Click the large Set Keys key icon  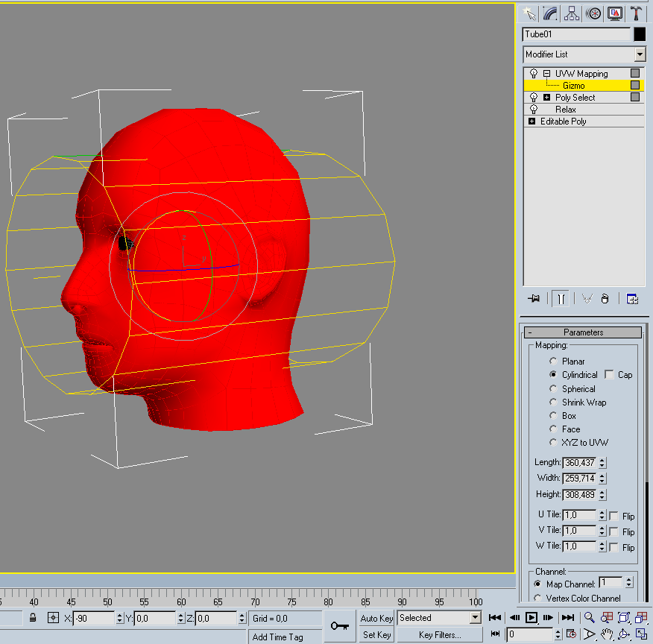[340, 625]
